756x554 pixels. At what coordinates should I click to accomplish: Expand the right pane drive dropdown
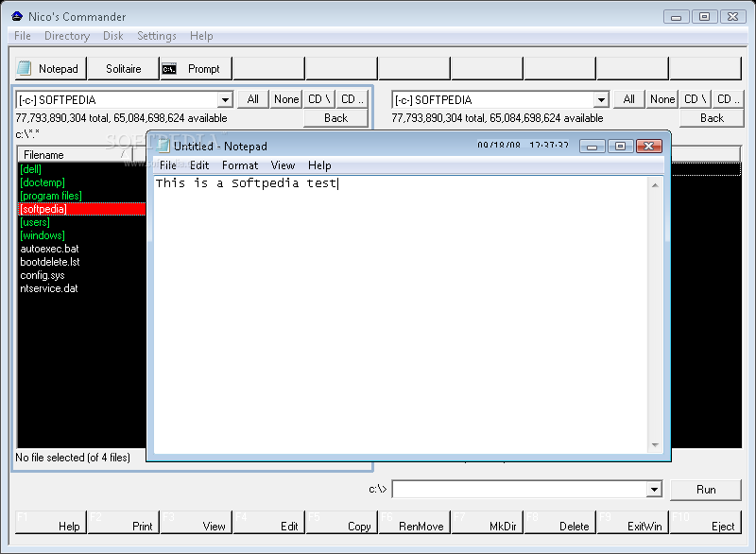[x=601, y=100]
